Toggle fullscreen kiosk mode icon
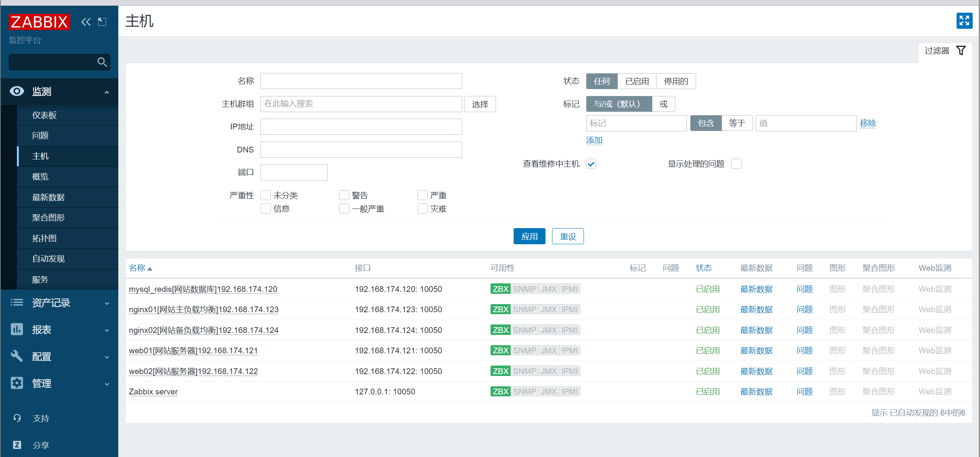The width and height of the screenshot is (980, 457). (x=964, y=21)
